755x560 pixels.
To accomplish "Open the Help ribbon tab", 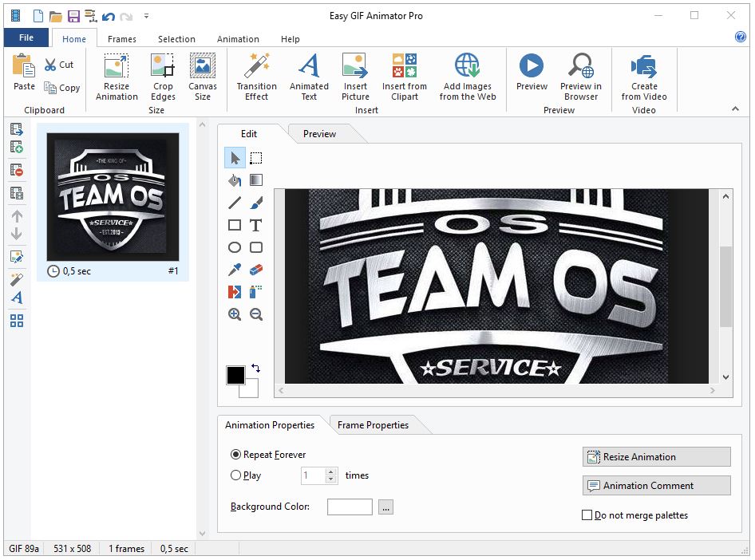I will coord(291,39).
